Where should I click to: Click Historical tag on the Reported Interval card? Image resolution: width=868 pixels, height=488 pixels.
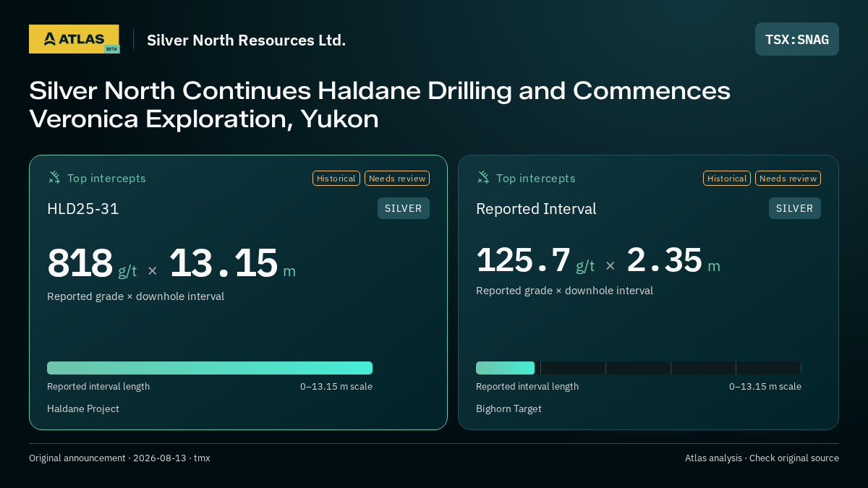tap(727, 179)
